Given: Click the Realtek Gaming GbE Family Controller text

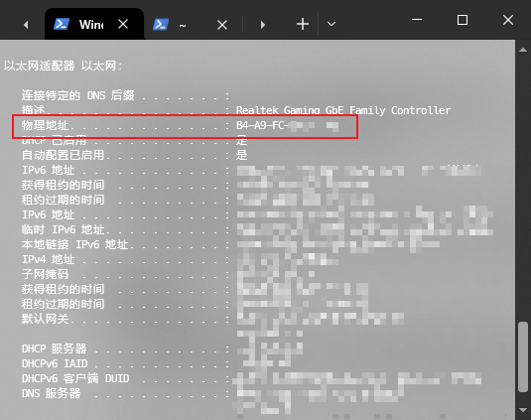Looking at the screenshot, I should click(x=343, y=110).
